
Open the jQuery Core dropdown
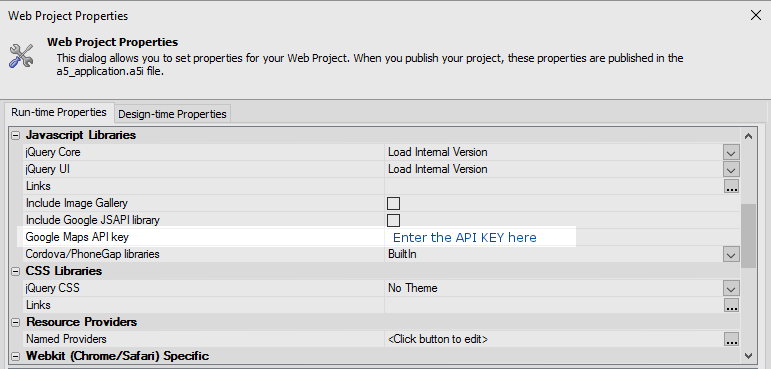coord(731,153)
